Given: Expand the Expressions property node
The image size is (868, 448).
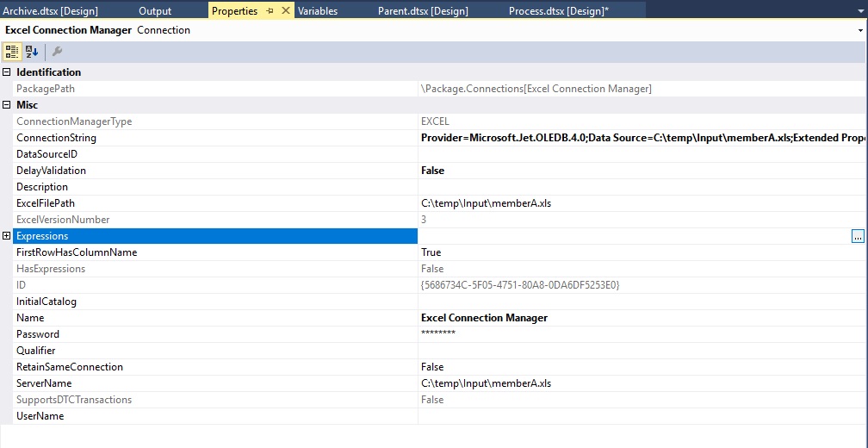Looking at the screenshot, I should tap(7, 236).
